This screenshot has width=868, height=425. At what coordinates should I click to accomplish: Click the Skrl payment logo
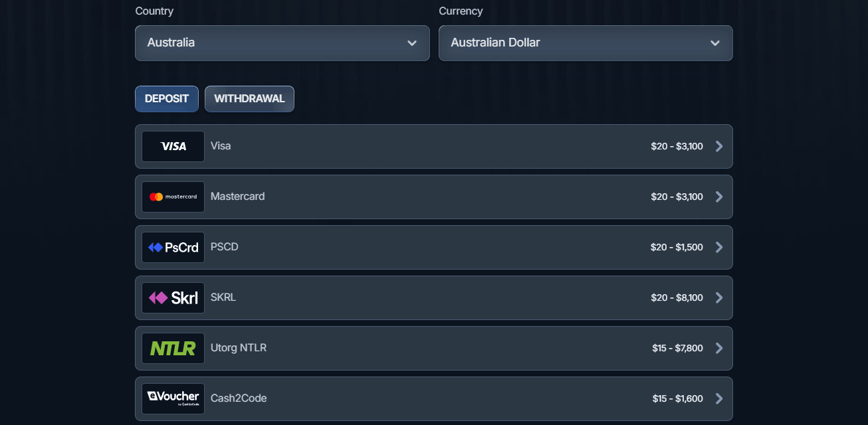click(172, 297)
